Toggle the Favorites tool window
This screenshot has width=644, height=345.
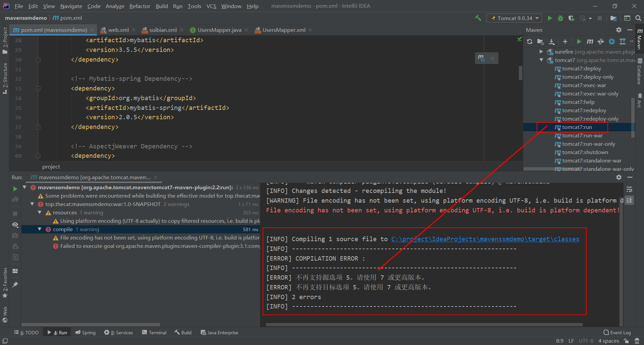click(5, 283)
